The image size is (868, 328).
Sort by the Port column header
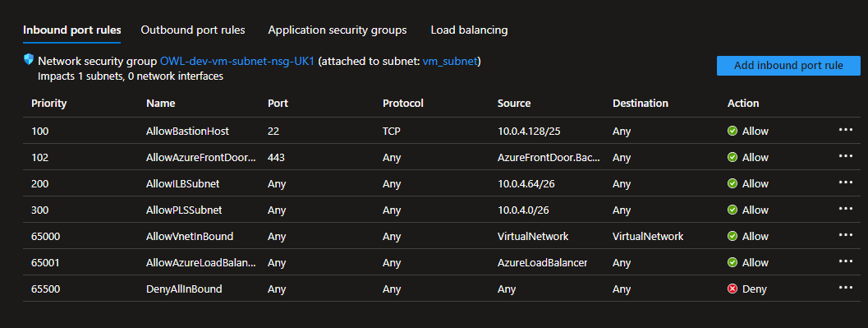click(278, 103)
